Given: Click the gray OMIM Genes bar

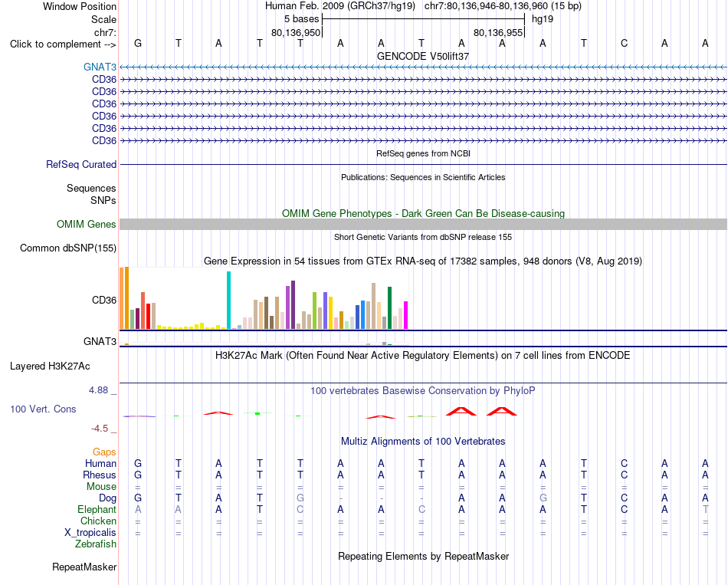Looking at the screenshot, I should [x=423, y=225].
